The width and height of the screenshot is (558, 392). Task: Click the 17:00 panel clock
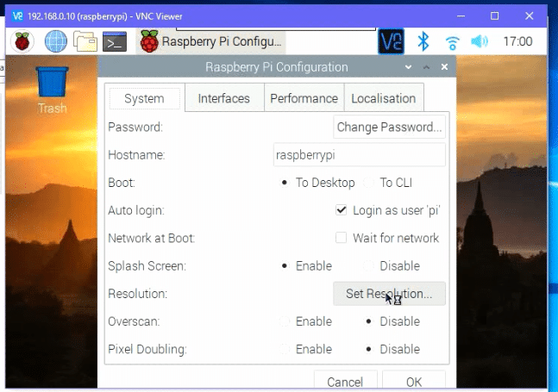tap(517, 41)
